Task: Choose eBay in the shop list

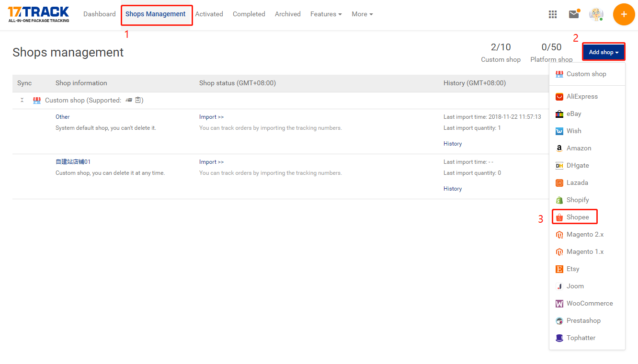Action: pos(587,114)
